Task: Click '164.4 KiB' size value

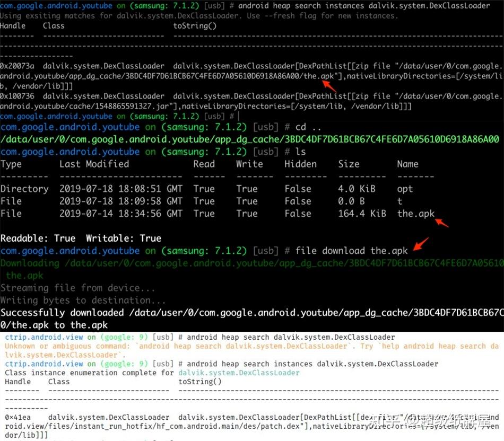Action: tap(362, 214)
